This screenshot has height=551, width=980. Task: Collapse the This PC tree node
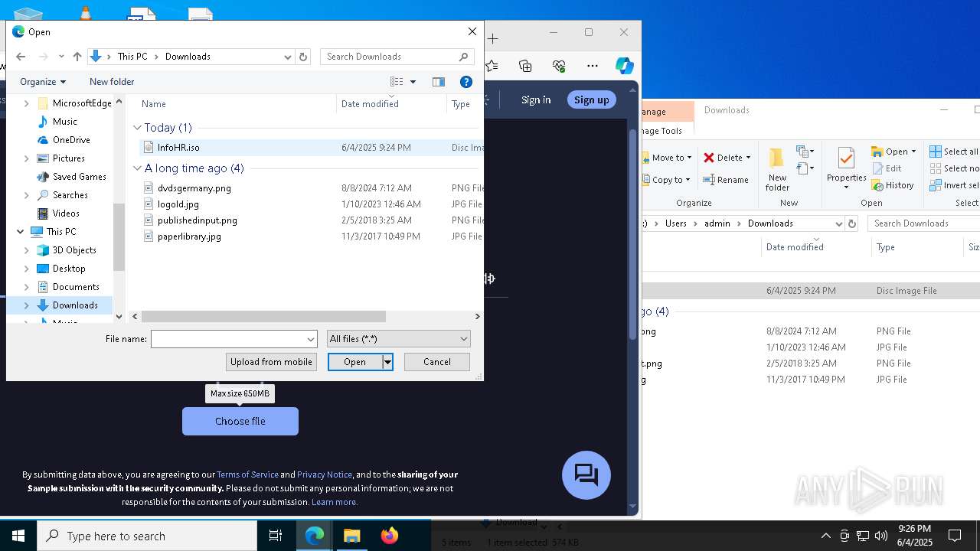click(20, 232)
